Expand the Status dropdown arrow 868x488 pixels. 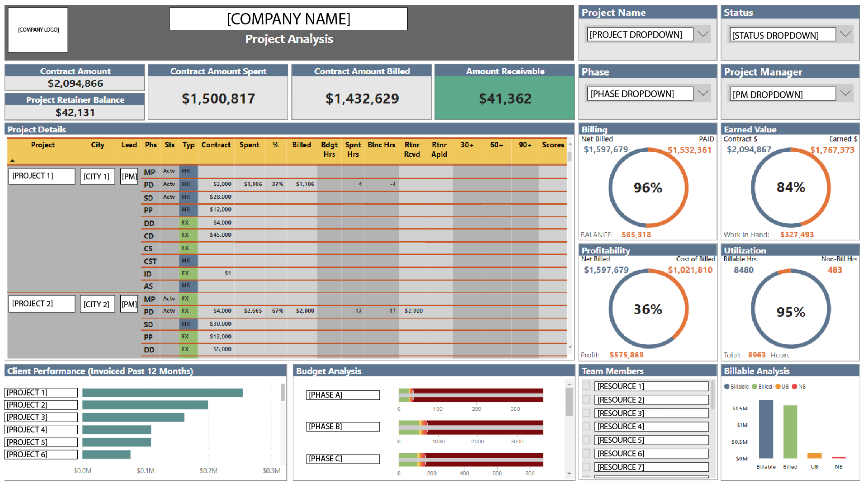pyautogui.click(x=845, y=34)
